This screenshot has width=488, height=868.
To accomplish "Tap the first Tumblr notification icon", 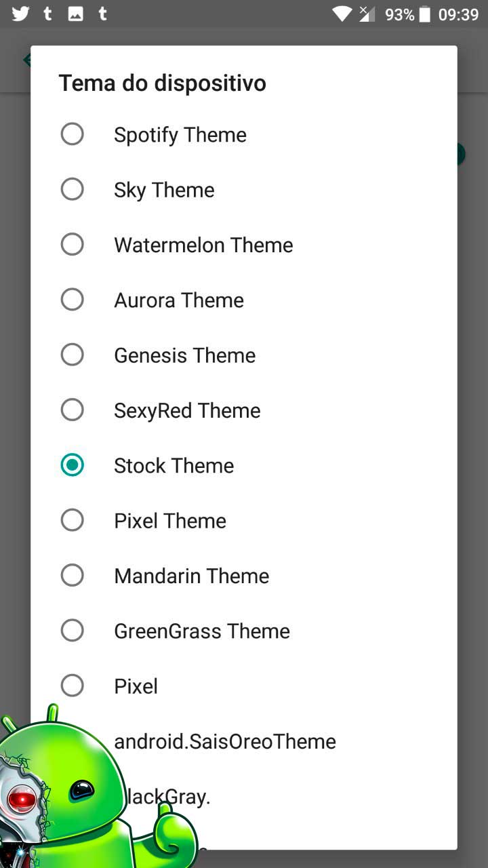I will tap(47, 14).
